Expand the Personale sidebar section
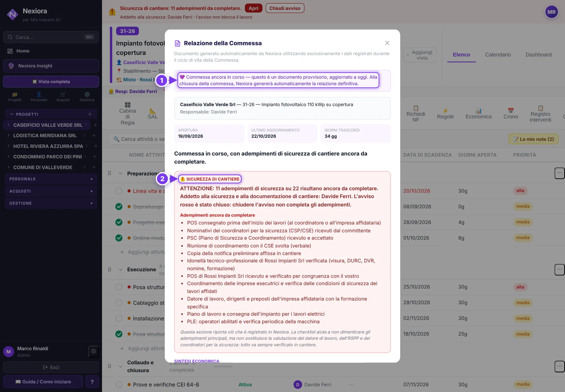 pos(51,179)
